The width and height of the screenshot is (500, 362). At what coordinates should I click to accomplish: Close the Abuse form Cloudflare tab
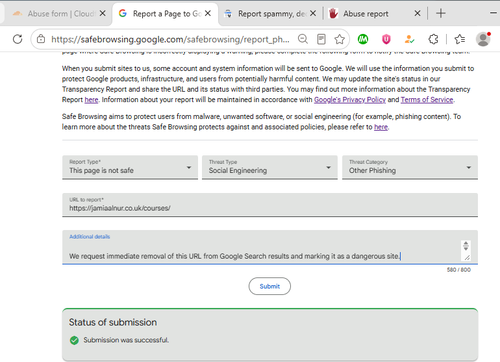(103, 13)
